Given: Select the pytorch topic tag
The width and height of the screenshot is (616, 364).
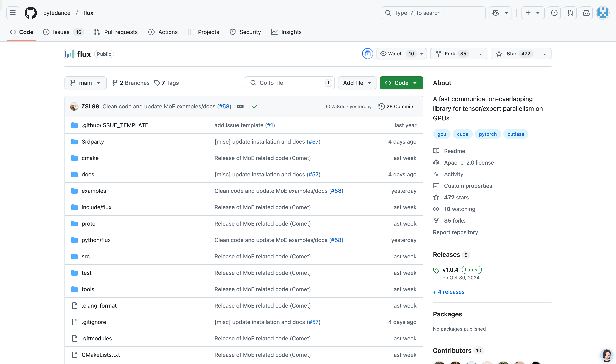Looking at the screenshot, I should 488,134.
